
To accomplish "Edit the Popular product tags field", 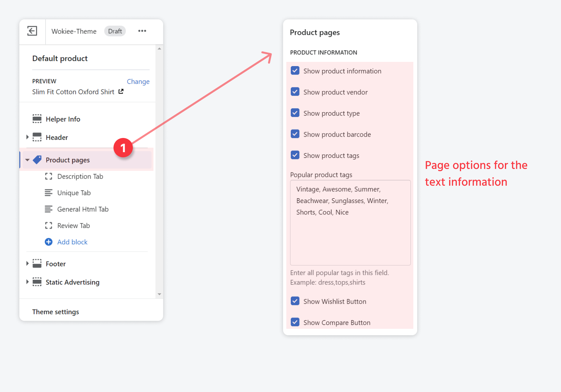I will tap(350, 222).
